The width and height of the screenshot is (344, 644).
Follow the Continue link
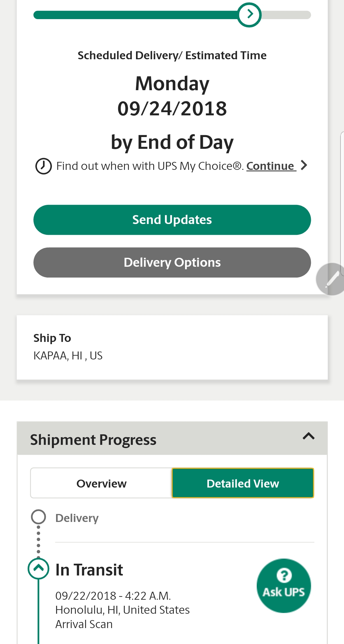pos(271,166)
